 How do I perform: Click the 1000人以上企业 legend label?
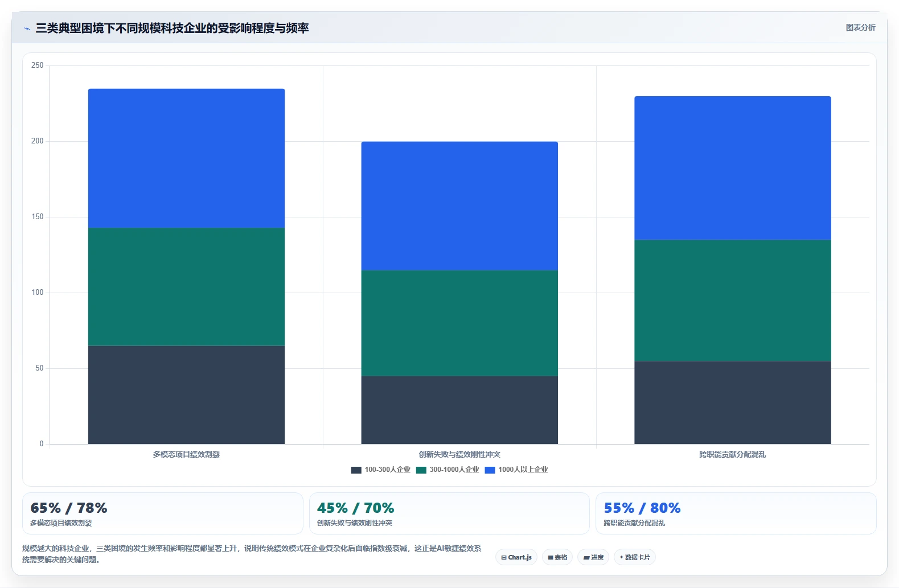[x=523, y=470]
